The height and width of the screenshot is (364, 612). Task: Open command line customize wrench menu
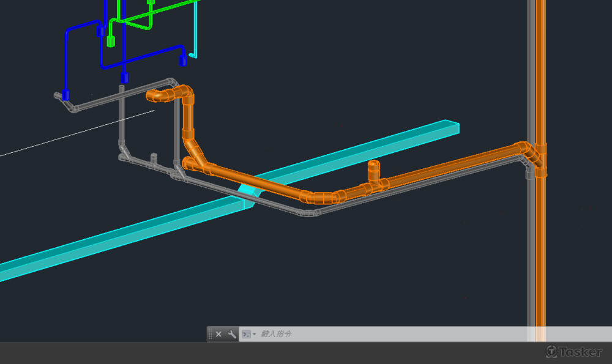[231, 334]
